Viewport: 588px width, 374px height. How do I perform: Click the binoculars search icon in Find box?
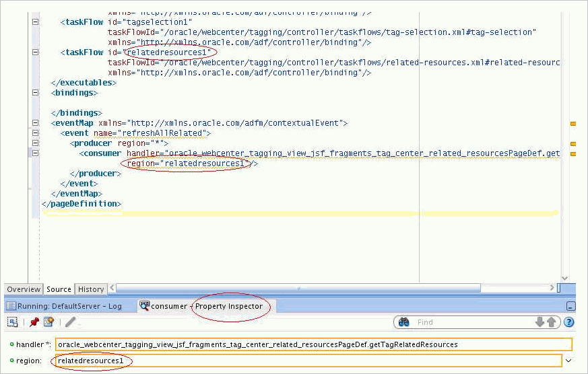pyautogui.click(x=404, y=322)
